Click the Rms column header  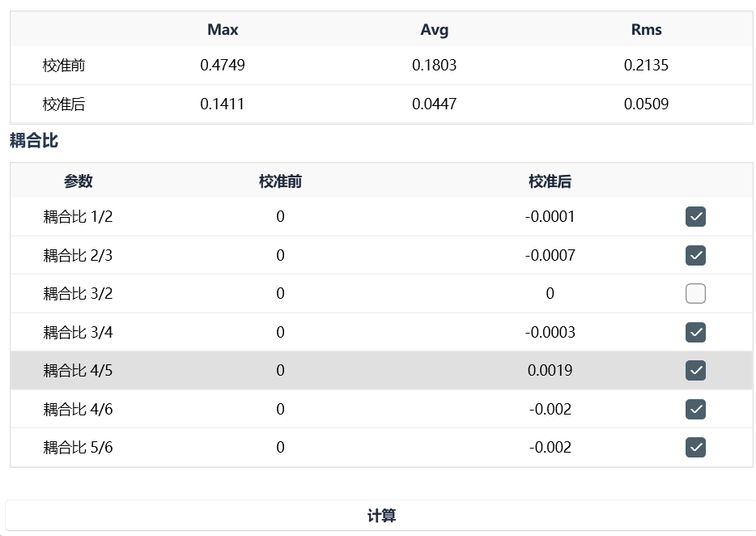[646, 29]
